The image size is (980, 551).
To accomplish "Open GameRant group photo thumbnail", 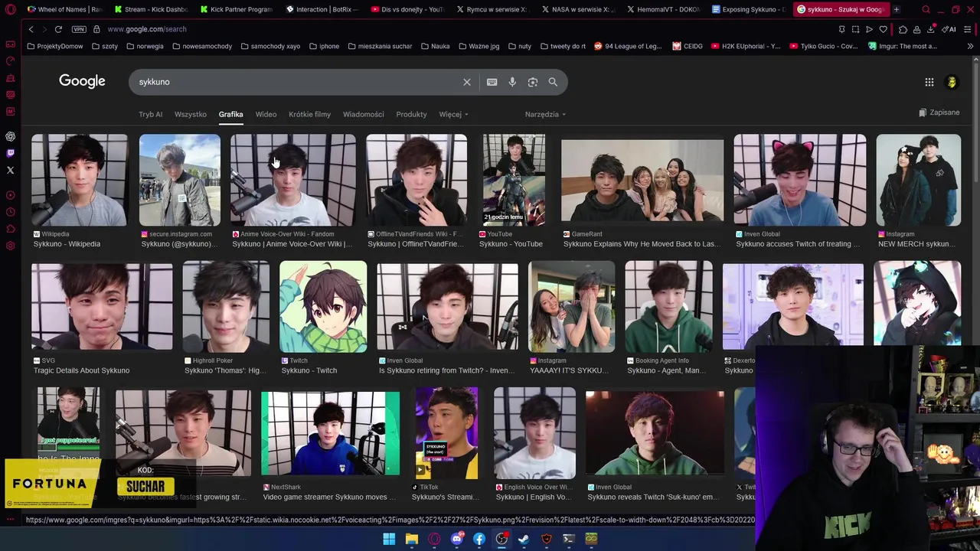I will click(x=642, y=181).
